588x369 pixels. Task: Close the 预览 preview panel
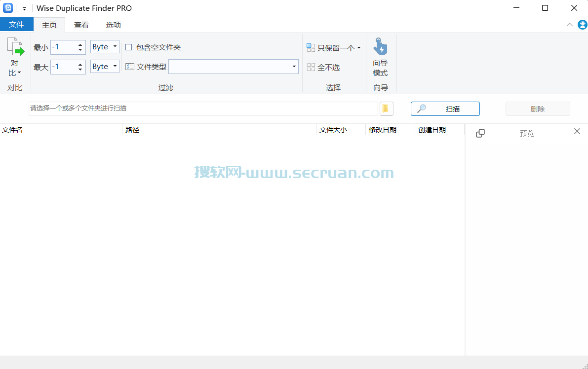[x=577, y=131]
